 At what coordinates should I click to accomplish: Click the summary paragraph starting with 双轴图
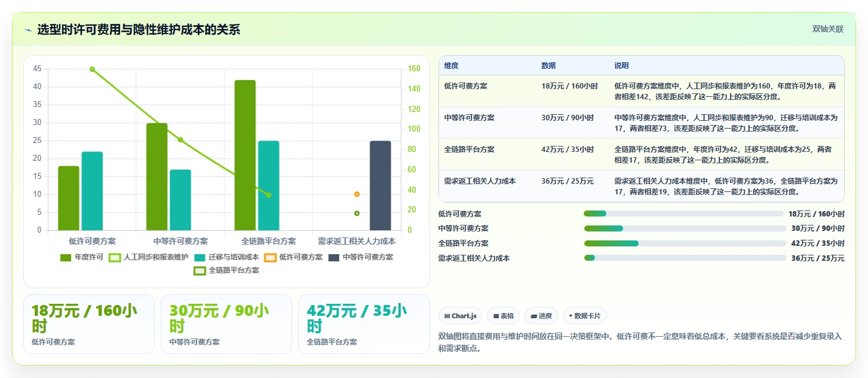(x=640, y=342)
